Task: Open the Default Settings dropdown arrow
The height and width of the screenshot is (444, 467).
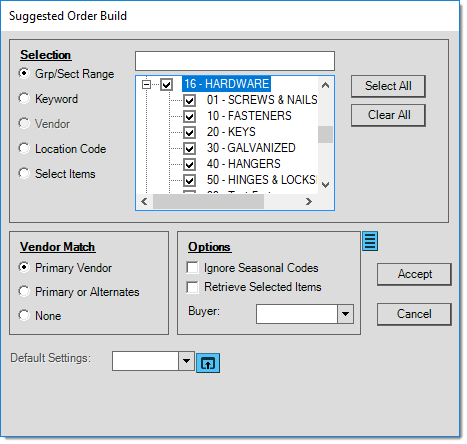Action: tap(186, 361)
